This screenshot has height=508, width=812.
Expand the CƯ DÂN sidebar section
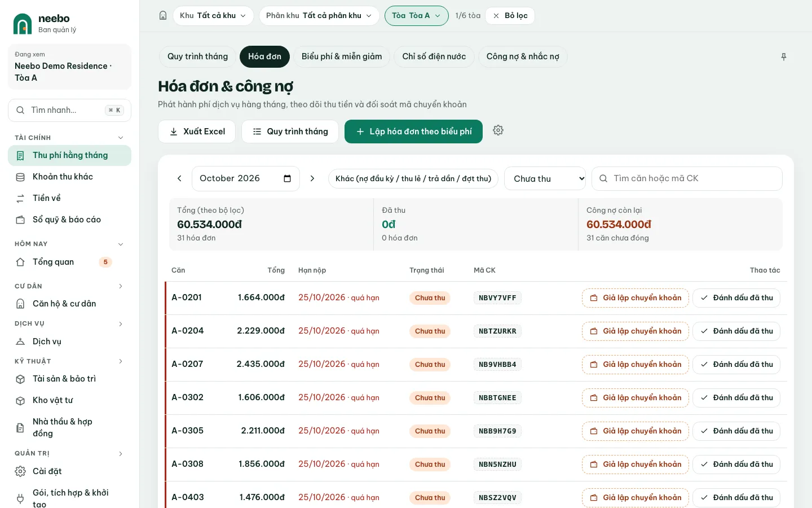121,286
